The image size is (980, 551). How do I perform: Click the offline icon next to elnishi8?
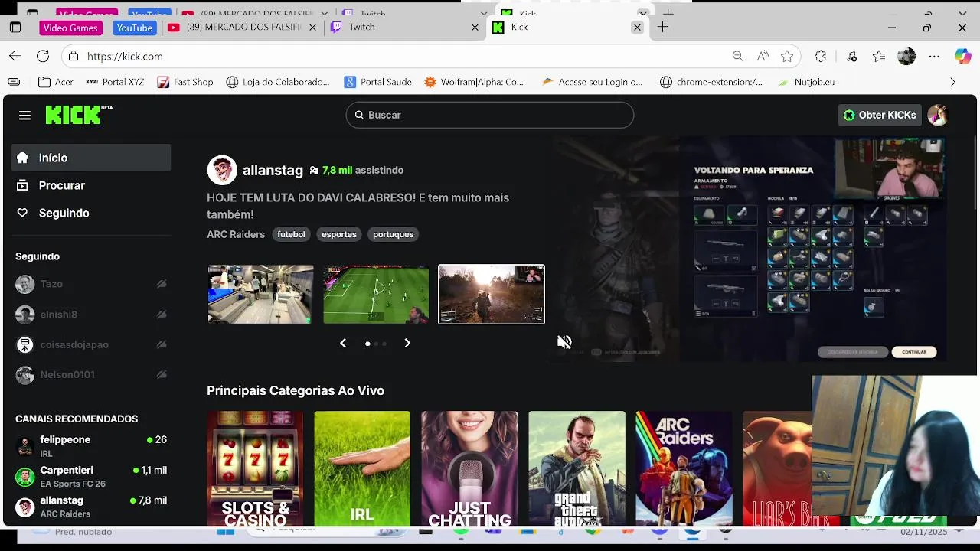coord(162,315)
